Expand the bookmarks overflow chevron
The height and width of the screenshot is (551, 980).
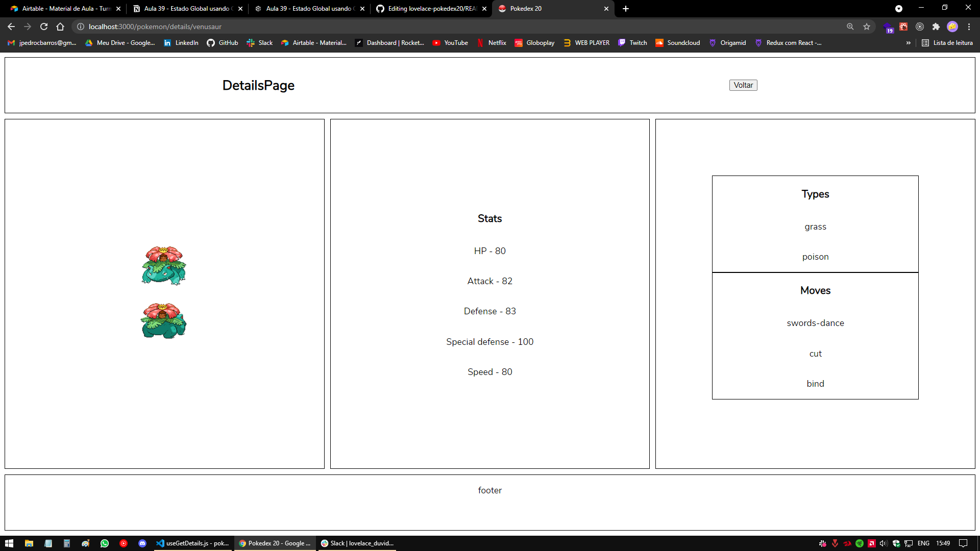(x=908, y=43)
